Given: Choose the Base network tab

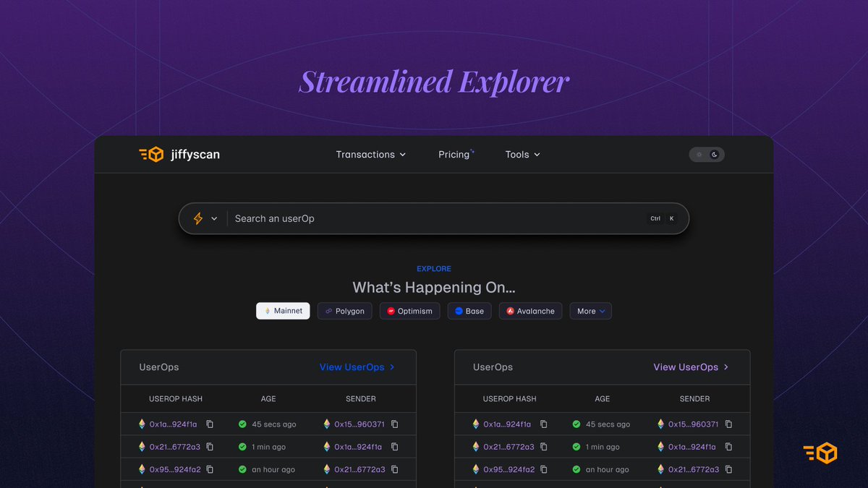Looking at the screenshot, I should pyautogui.click(x=469, y=311).
